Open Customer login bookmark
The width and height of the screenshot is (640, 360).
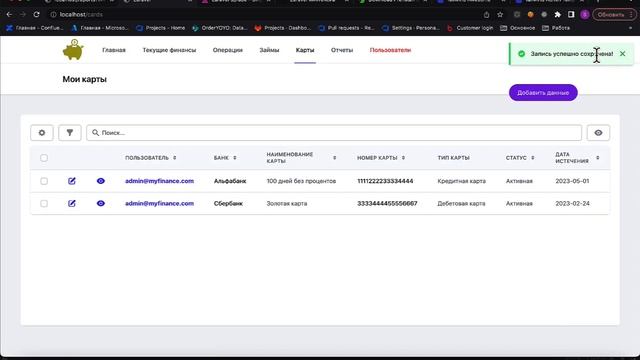click(x=470, y=28)
